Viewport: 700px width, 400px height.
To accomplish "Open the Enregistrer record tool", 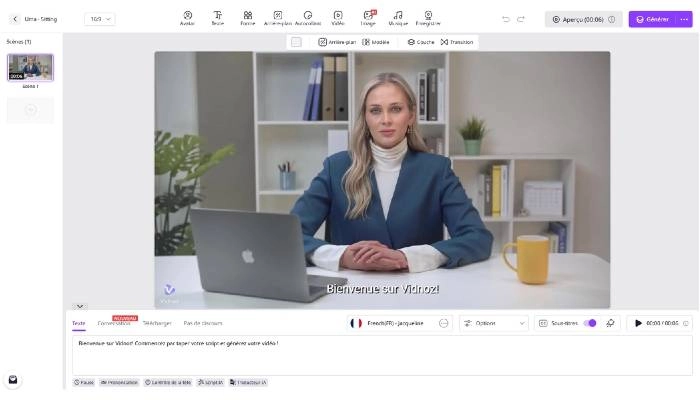I will pyautogui.click(x=428, y=18).
